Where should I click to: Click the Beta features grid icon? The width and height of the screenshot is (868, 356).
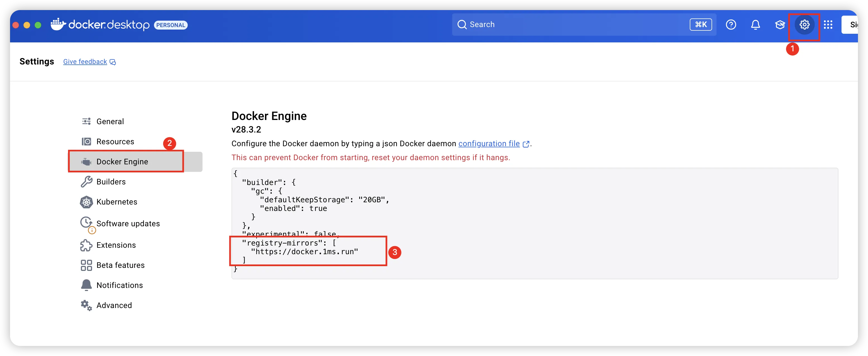[x=86, y=265]
